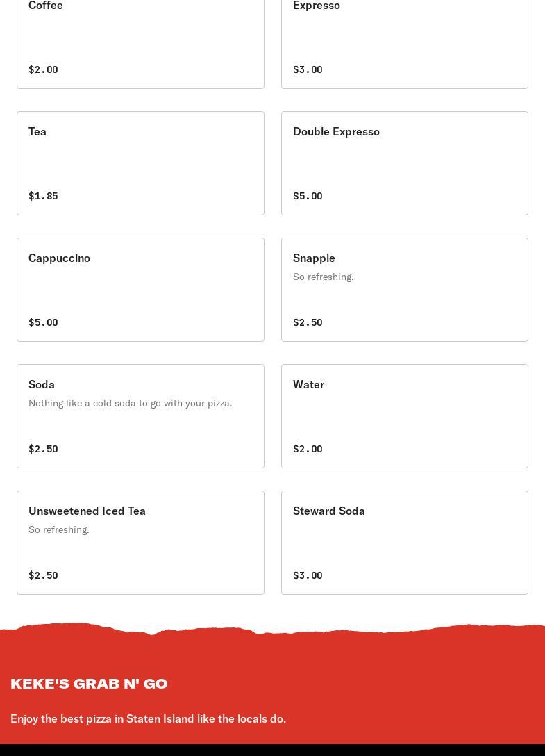545x756 pixels.
Task: Pick the Water menu item
Action: point(404,416)
